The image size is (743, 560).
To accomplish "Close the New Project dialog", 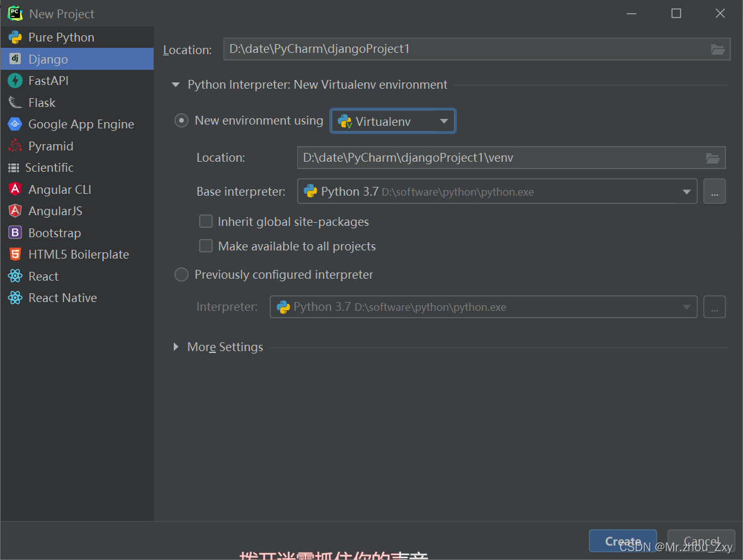I will pyautogui.click(x=720, y=13).
